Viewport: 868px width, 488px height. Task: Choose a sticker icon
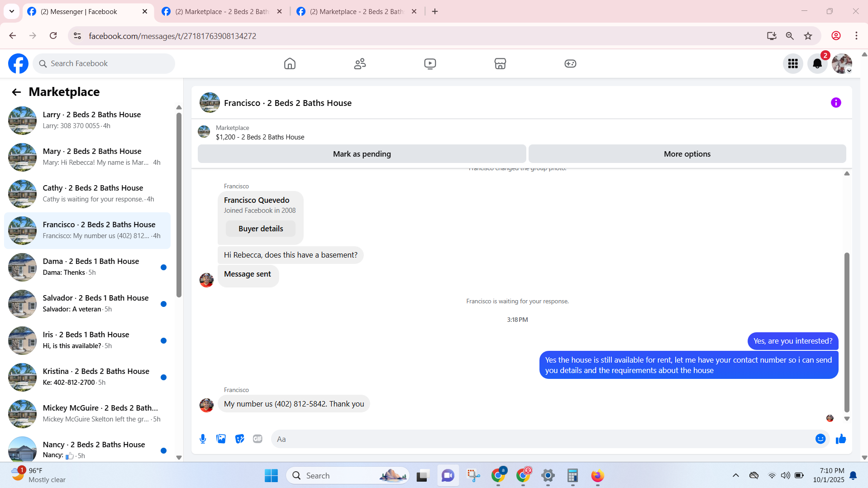(239, 439)
